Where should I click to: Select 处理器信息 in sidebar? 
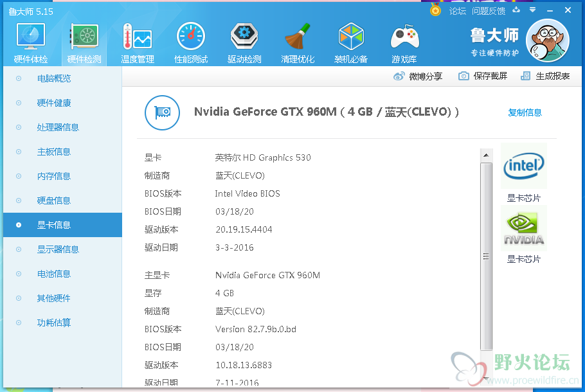(63, 127)
